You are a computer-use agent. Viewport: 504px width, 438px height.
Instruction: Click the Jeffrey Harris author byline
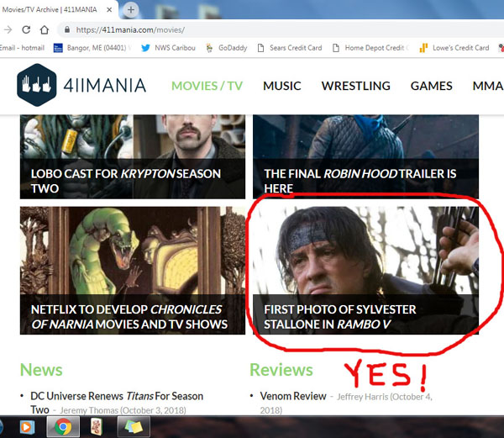point(362,397)
